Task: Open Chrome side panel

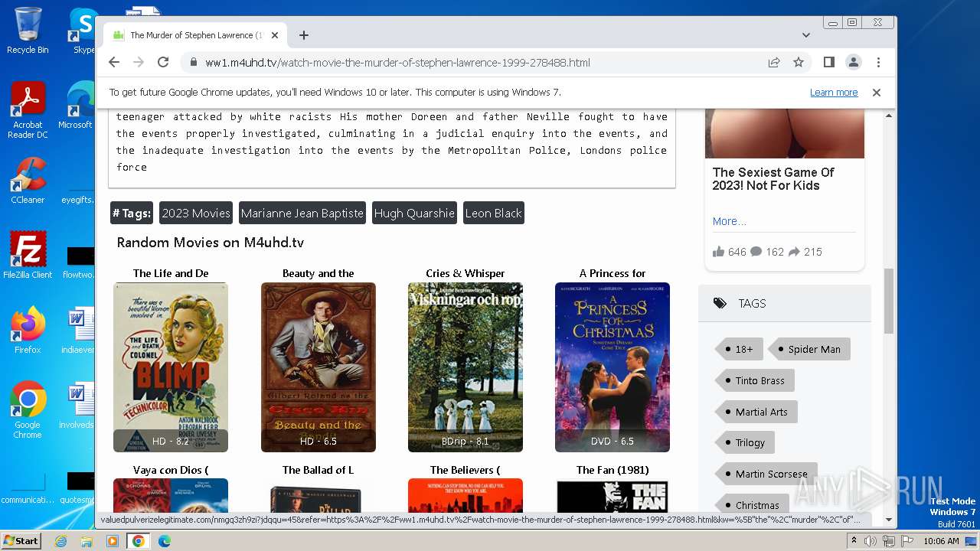Action: [x=828, y=63]
